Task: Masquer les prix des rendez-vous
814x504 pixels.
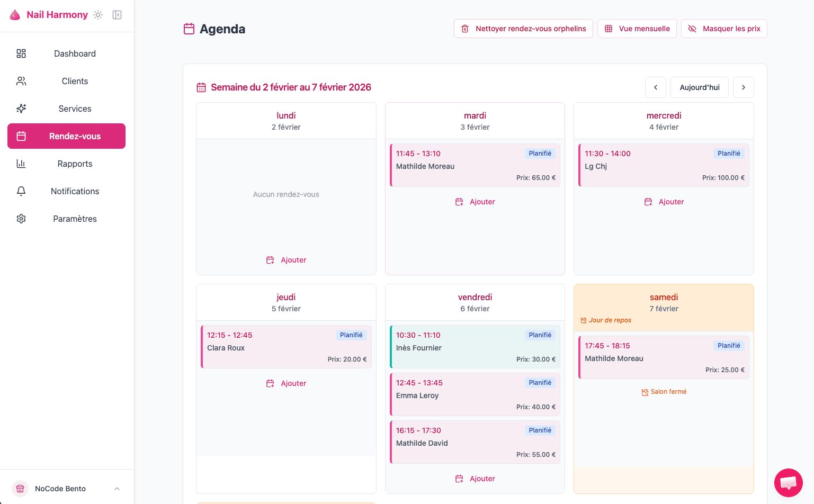Action: pos(724,29)
